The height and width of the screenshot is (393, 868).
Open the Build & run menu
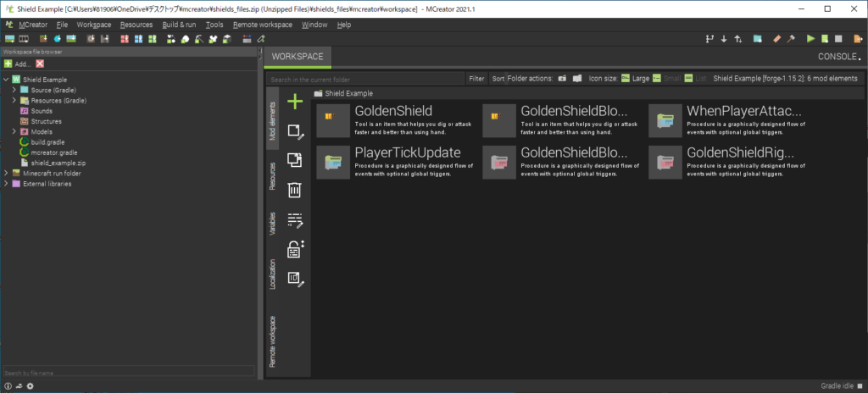pyautogui.click(x=179, y=25)
